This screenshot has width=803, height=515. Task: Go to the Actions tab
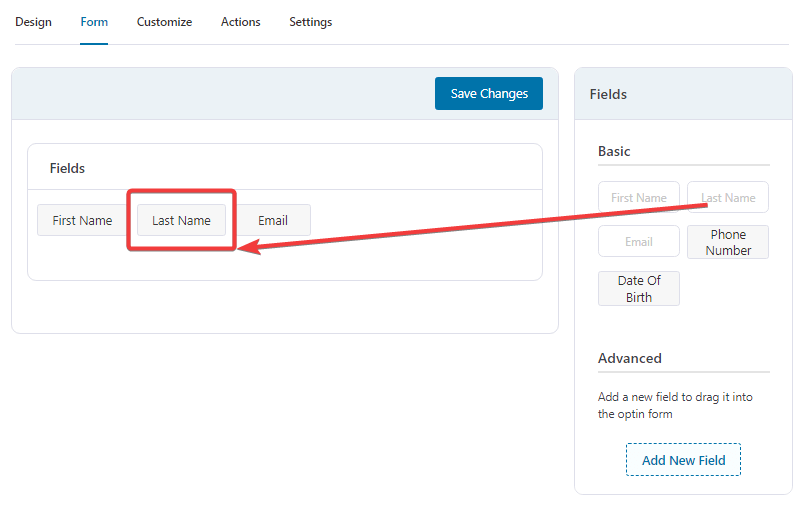click(x=241, y=22)
